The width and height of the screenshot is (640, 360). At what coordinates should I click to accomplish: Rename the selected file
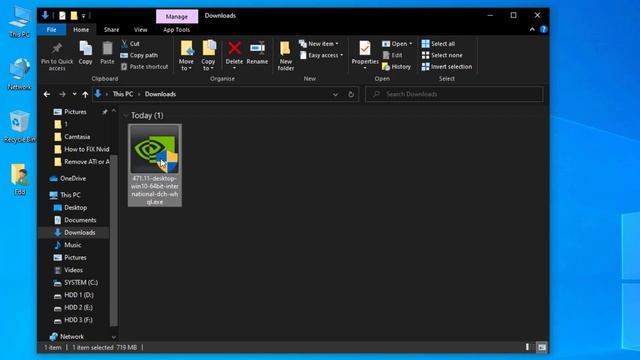pyautogui.click(x=257, y=53)
